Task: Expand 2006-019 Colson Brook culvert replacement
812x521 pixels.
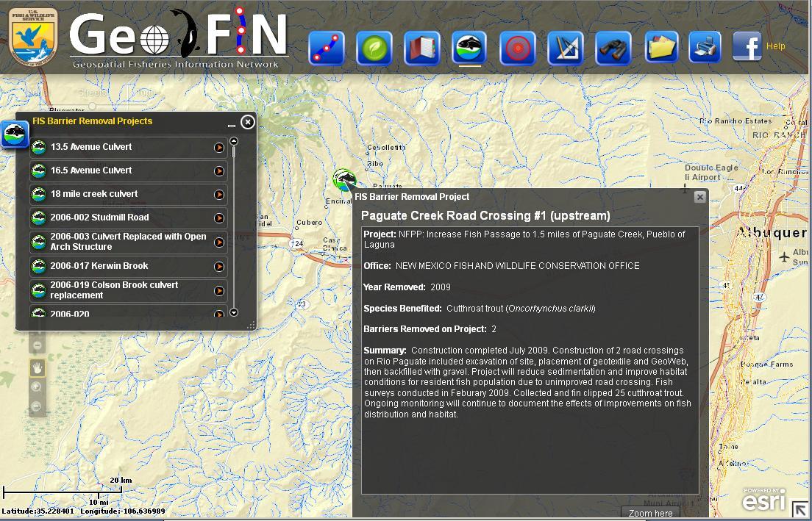Action: 218,290
